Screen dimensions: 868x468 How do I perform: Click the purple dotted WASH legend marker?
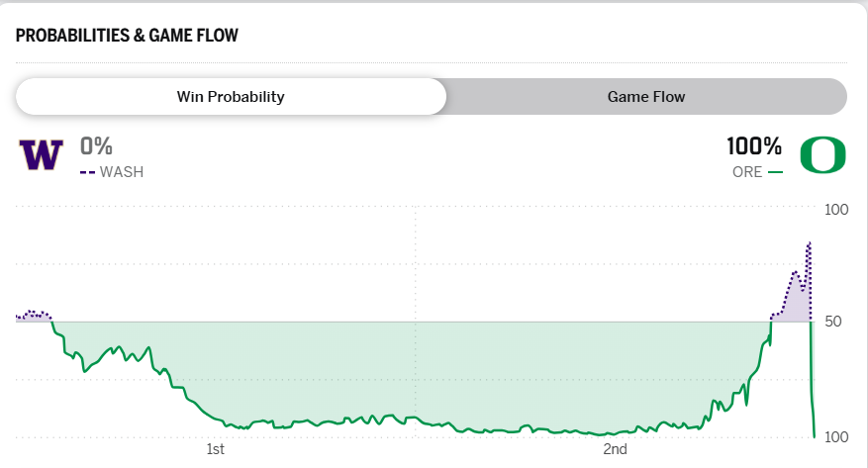click(x=87, y=172)
